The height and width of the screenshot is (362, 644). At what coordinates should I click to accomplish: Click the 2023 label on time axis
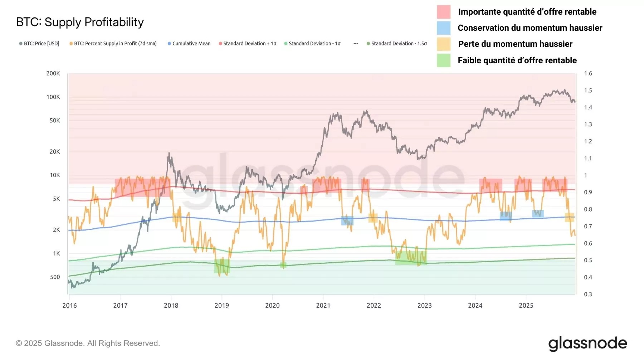coord(424,306)
